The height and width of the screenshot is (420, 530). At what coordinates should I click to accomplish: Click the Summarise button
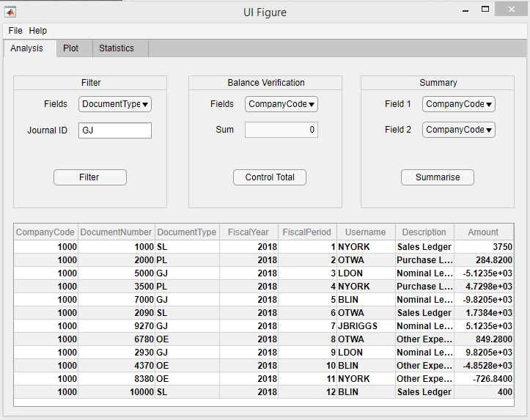438,177
